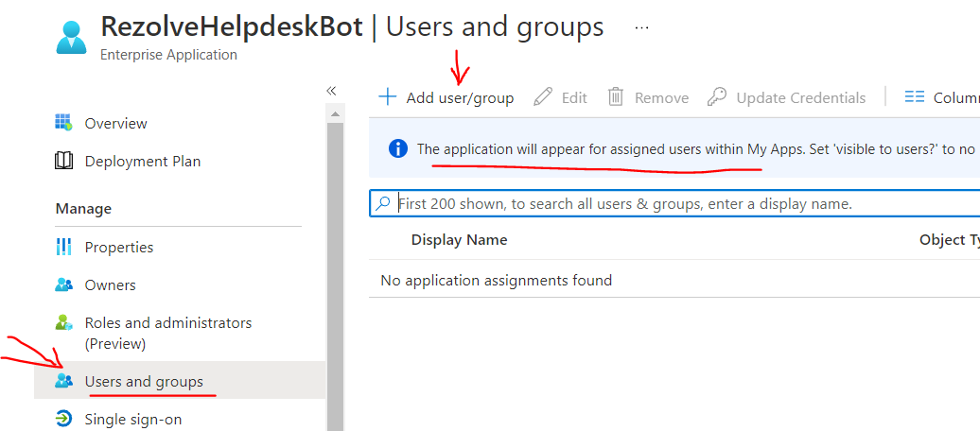Click the Roles and administrators icon
Viewport: 980px width, 431px height.
[63, 323]
